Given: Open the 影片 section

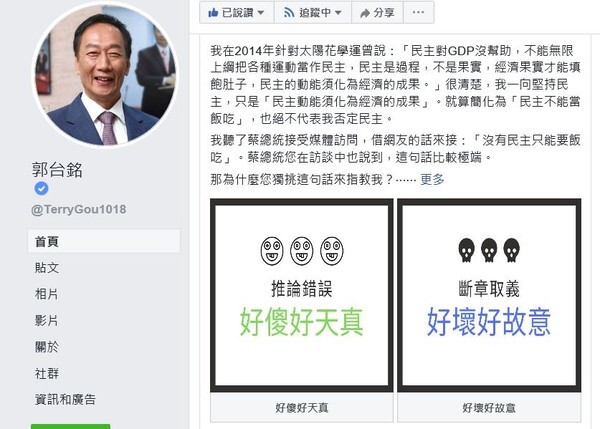Looking at the screenshot, I should pos(46,320).
